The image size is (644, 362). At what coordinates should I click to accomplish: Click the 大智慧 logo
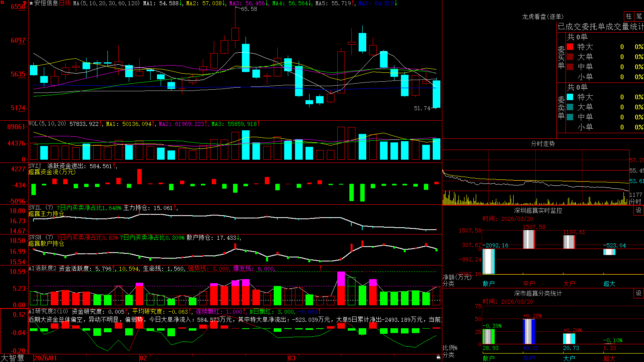[x=12, y=358]
